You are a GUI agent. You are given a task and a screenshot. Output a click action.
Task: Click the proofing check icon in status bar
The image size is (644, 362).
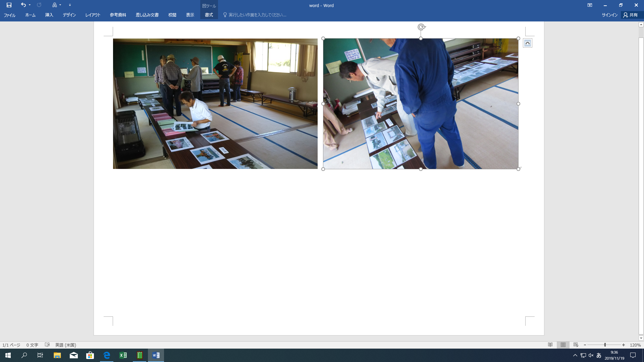pos(47,345)
